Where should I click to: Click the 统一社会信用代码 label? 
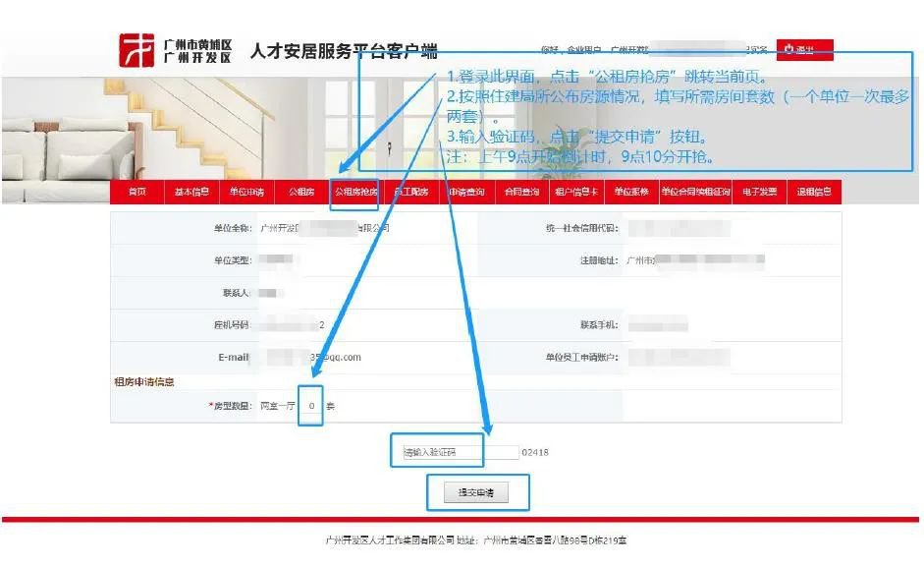point(582,228)
